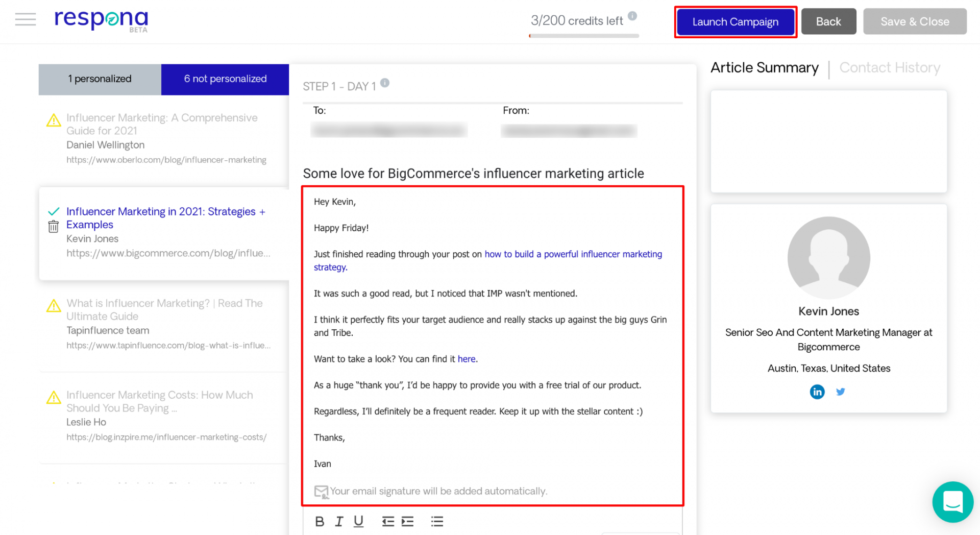Click the email subject line
The width and height of the screenshot is (980, 535).
(x=473, y=174)
